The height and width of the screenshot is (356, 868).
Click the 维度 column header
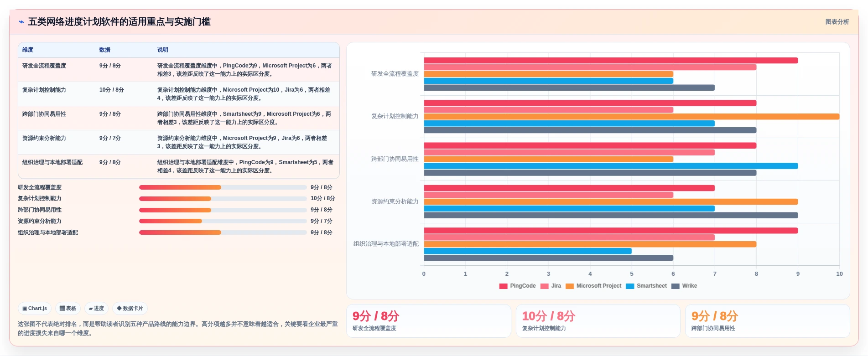(28, 50)
